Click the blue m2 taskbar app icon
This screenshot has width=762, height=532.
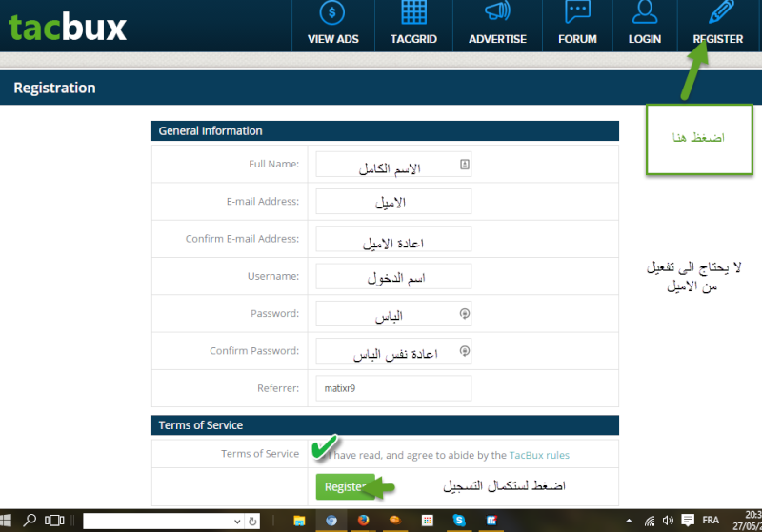coord(491,521)
